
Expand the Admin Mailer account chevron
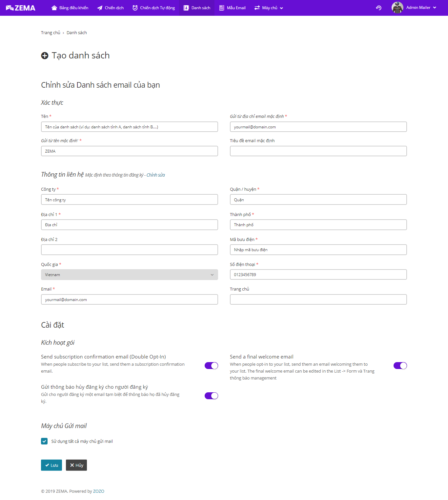pyautogui.click(x=435, y=8)
